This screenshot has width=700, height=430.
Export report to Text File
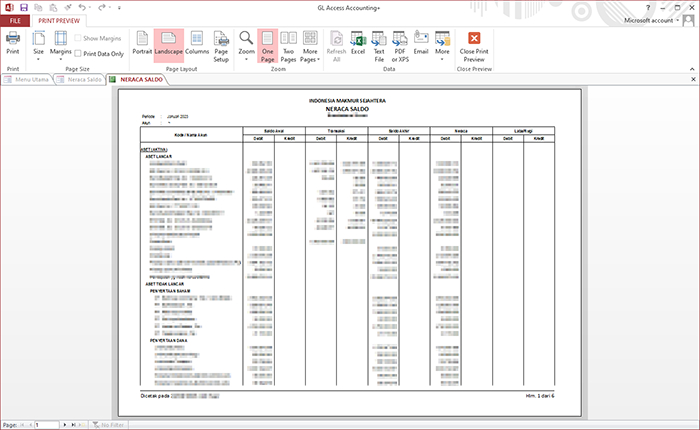(x=379, y=46)
